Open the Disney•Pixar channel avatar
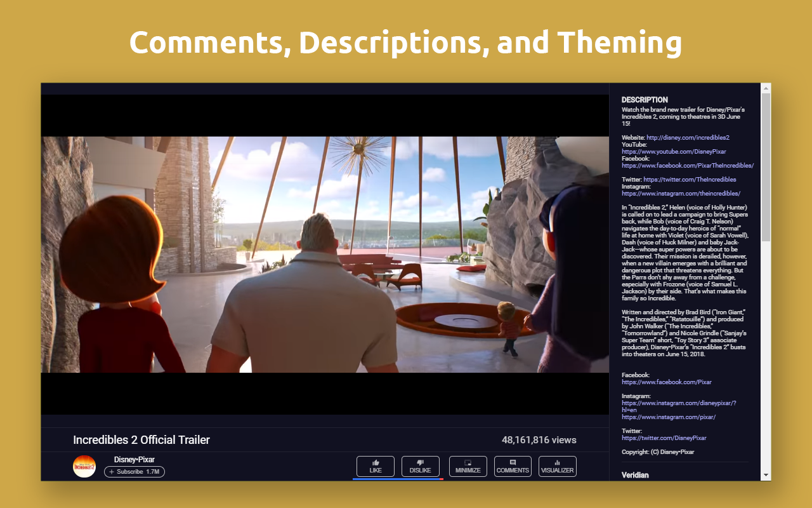The width and height of the screenshot is (812, 508). pos(84,467)
